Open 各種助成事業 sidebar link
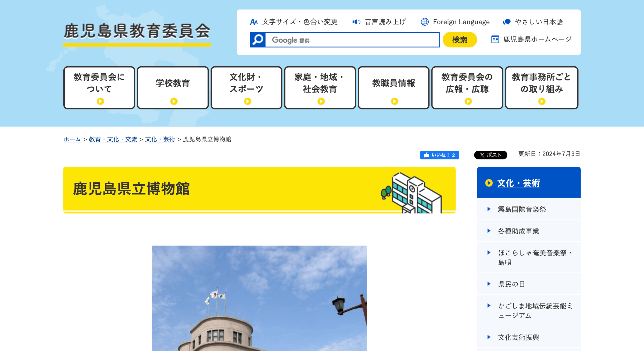Image resolution: width=644 pixels, height=351 pixels. tap(518, 231)
